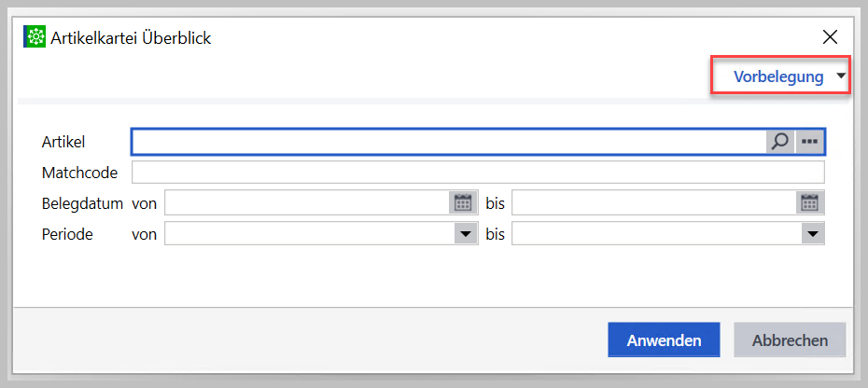This screenshot has height=388, width=868.
Task: Click the Vorbelegung link text
Action: (x=778, y=76)
